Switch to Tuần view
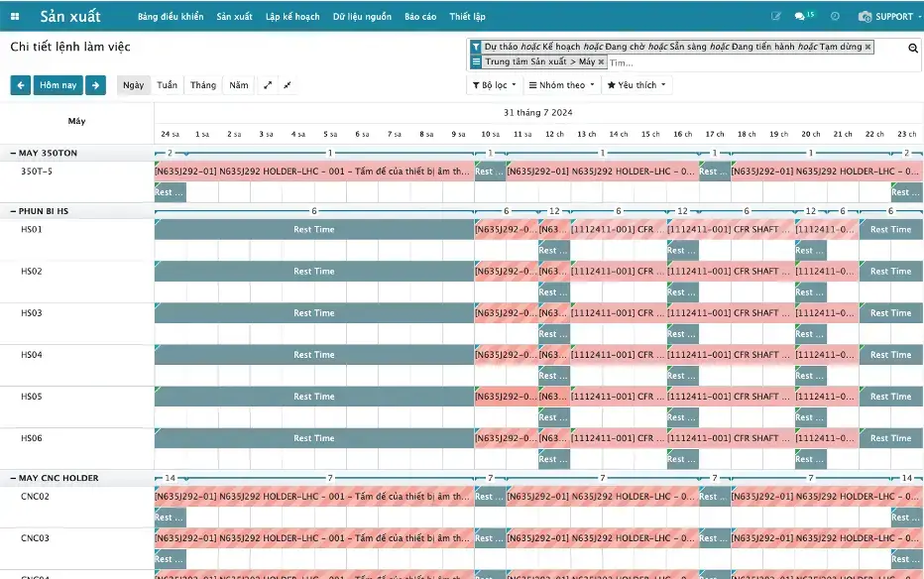Image resolution: width=924 pixels, height=579 pixels. [167, 85]
